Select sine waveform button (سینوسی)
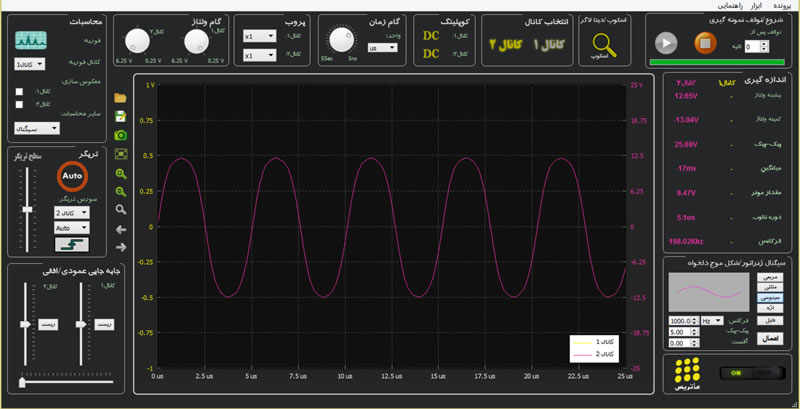800x409 pixels. pyautogui.click(x=770, y=298)
